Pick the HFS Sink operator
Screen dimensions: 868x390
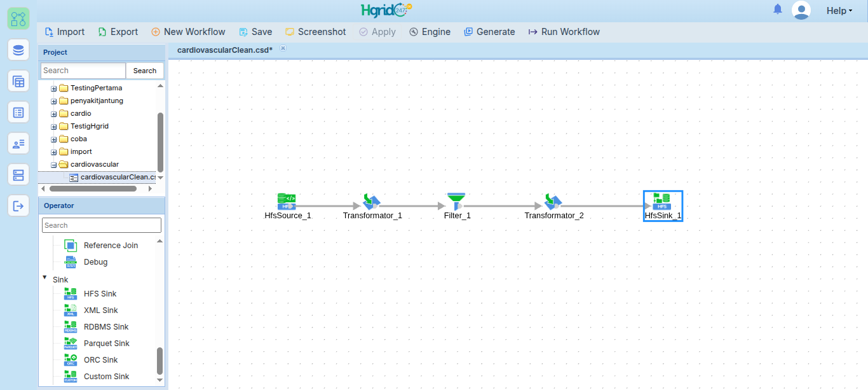tap(91, 294)
